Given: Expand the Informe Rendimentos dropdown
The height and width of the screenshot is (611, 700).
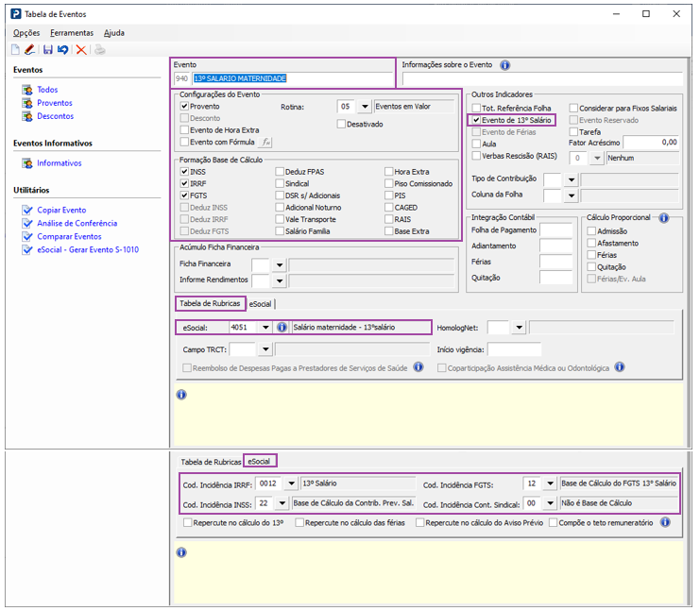Looking at the screenshot, I should (280, 280).
